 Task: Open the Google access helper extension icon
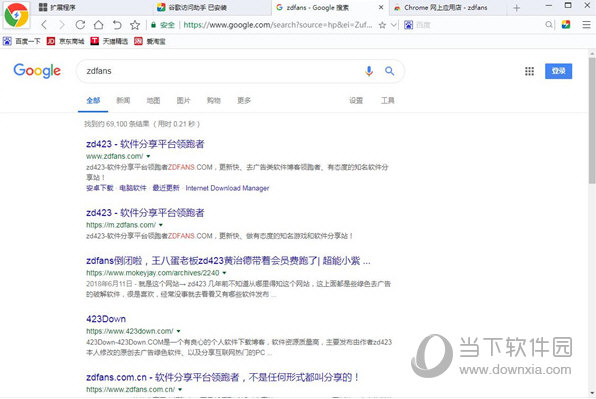click(566, 25)
